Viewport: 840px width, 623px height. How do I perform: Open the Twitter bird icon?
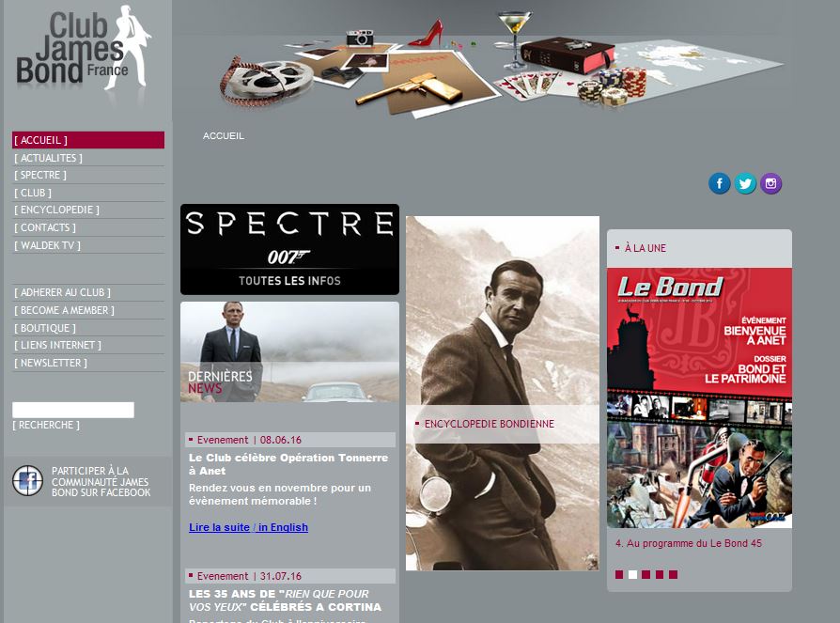(745, 184)
